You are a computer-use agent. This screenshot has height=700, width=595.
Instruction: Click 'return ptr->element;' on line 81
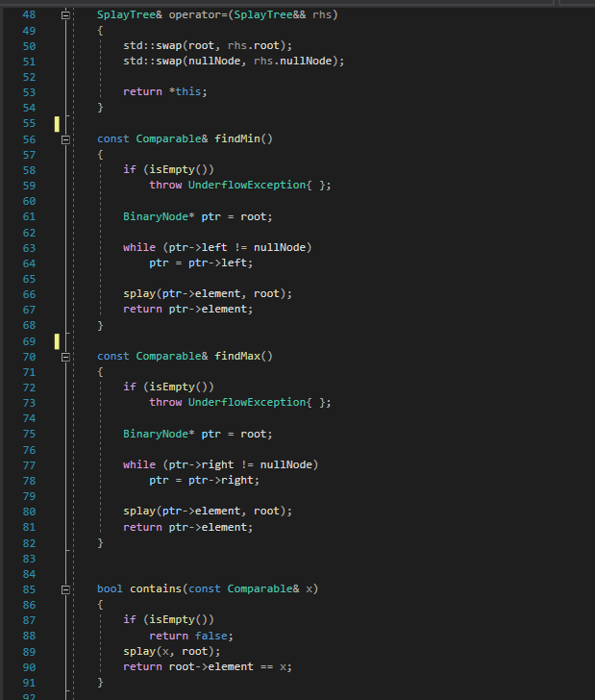coord(187,527)
